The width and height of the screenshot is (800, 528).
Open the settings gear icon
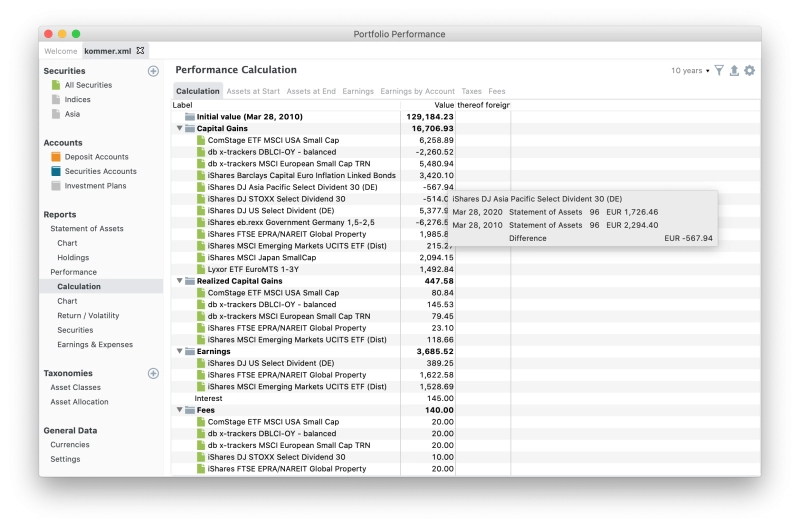point(749,70)
